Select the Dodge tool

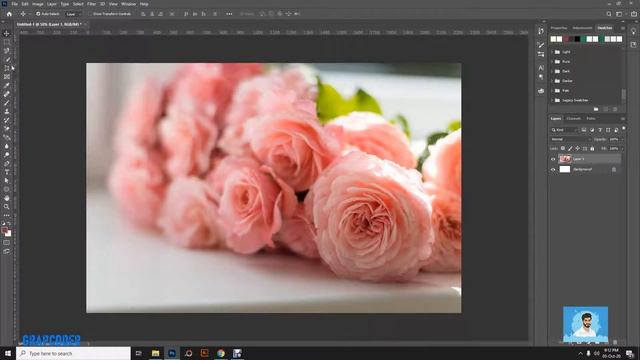7,155
